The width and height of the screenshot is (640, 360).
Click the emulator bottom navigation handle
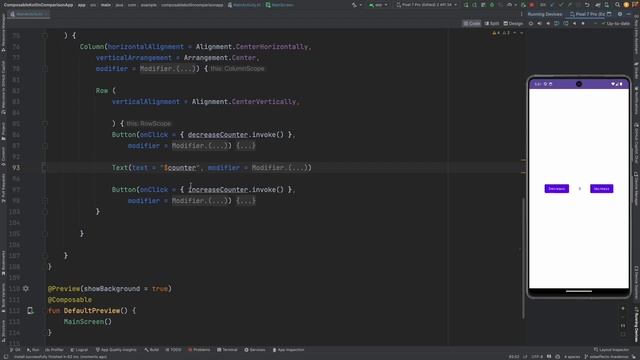(x=579, y=291)
